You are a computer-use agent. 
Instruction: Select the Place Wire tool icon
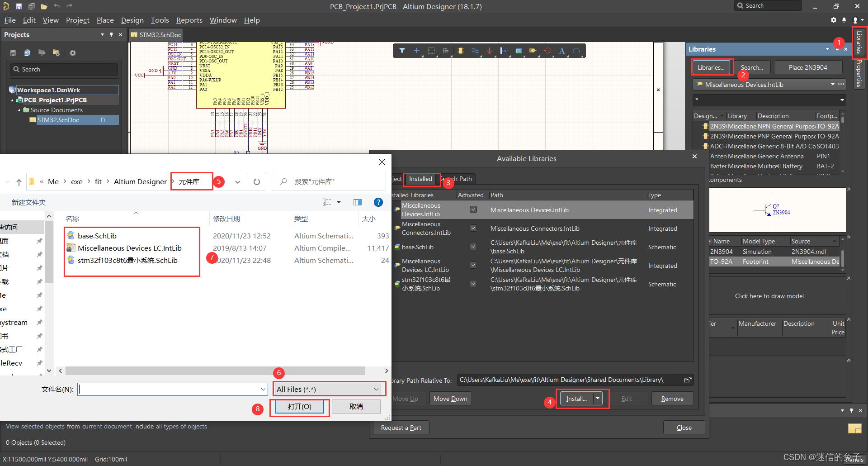click(x=475, y=51)
